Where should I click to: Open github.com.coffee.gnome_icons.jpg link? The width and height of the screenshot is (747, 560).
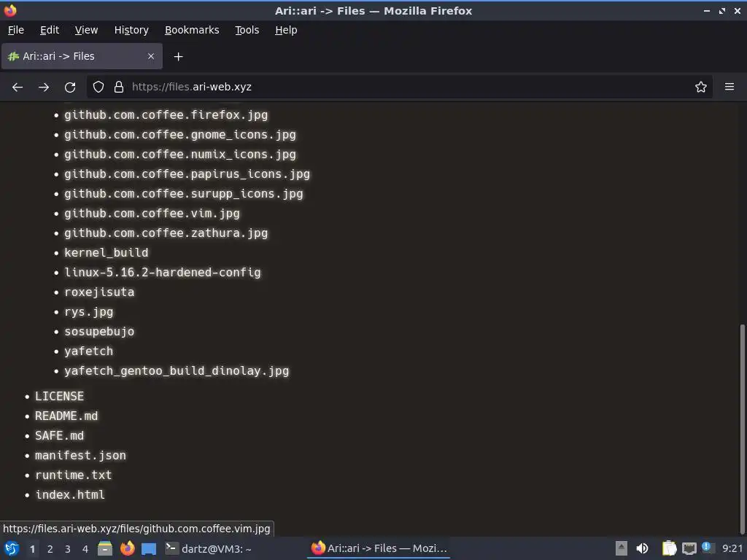[x=180, y=135]
